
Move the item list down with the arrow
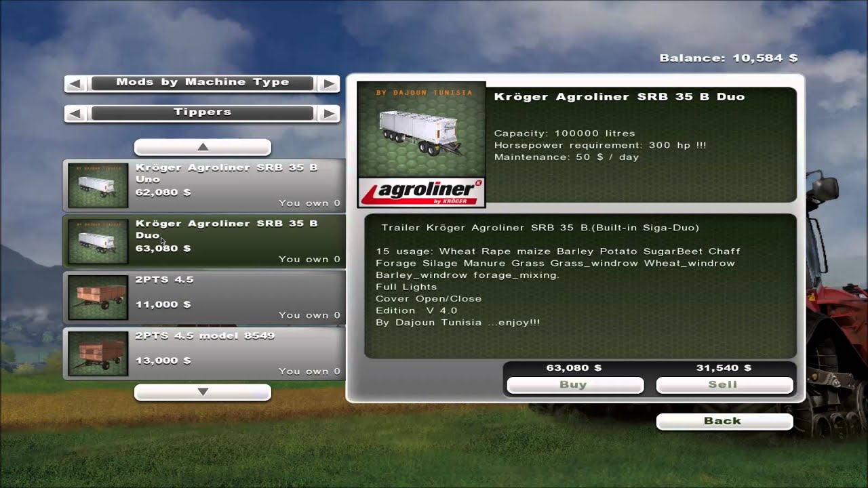coord(203,392)
